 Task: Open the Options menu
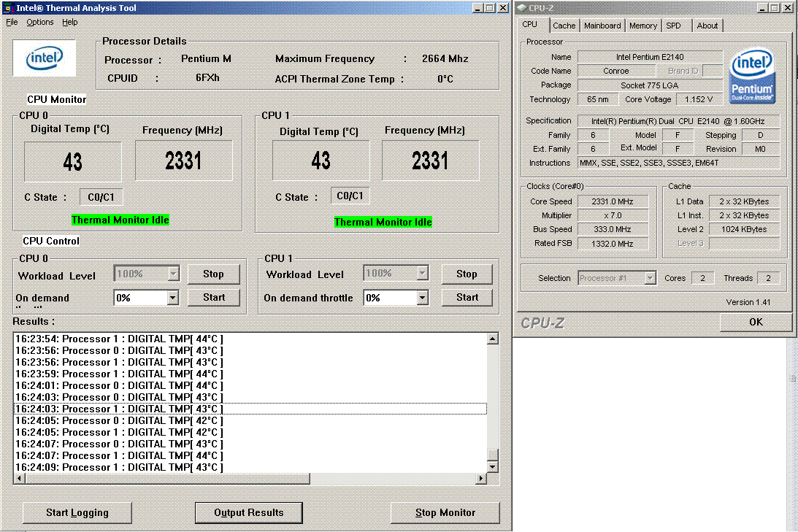39,23
